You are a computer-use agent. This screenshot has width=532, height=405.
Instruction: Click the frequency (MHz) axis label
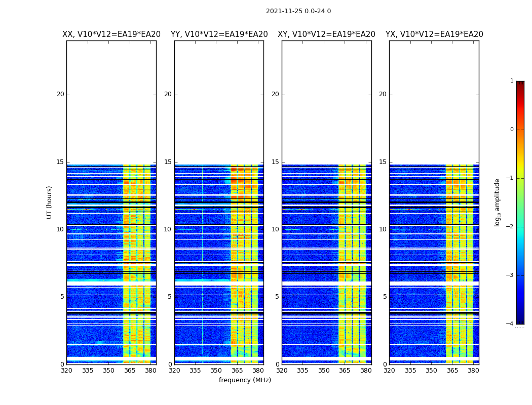[245, 380]
